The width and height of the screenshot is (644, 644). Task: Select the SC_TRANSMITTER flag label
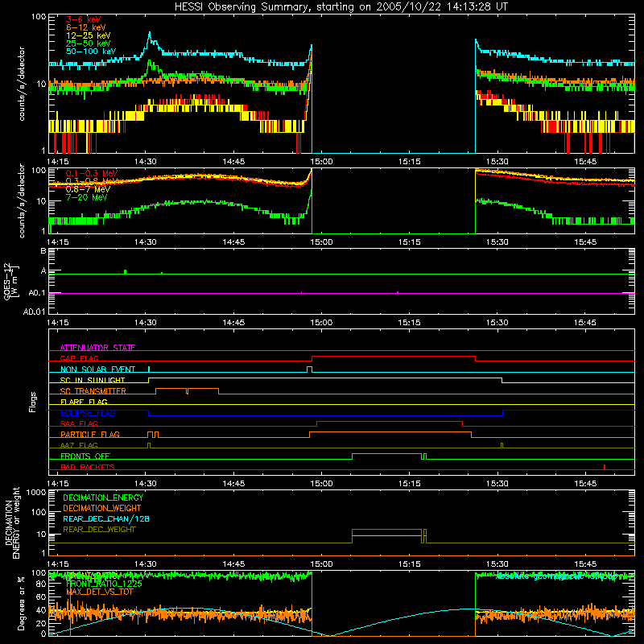[93, 391]
